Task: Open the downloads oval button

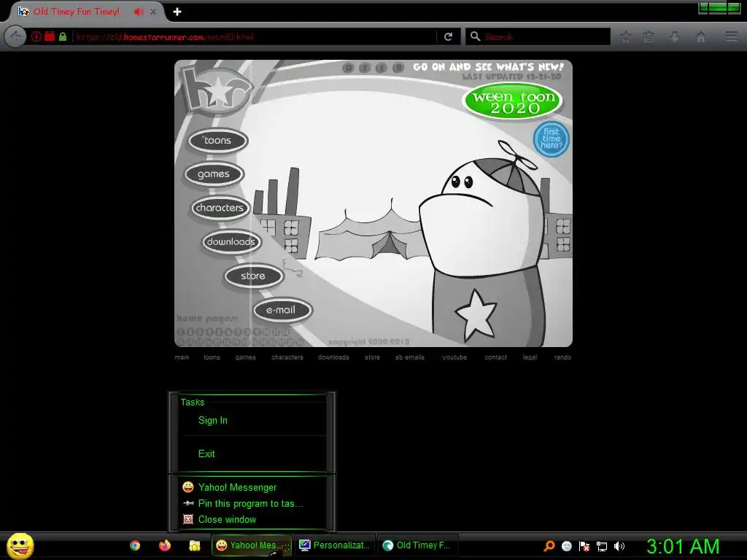Action: pos(231,242)
